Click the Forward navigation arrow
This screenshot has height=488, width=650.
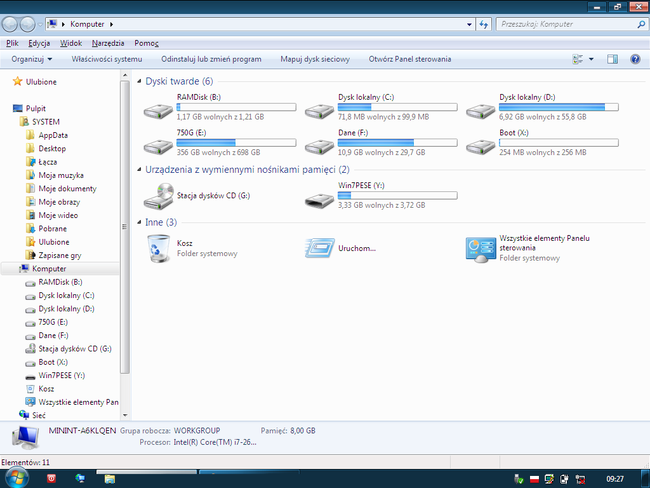27,24
